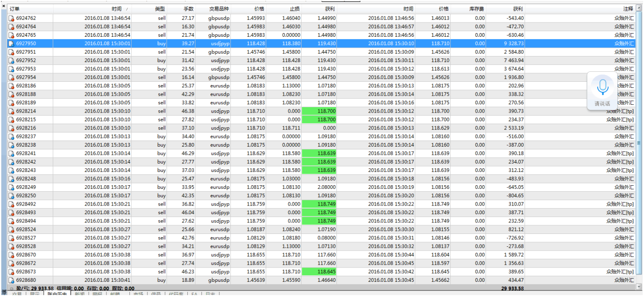Image resolution: width=644 pixels, height=296 pixels.
Task: Click the green 118.700 cell of order 6928214
Action: tap(319, 111)
